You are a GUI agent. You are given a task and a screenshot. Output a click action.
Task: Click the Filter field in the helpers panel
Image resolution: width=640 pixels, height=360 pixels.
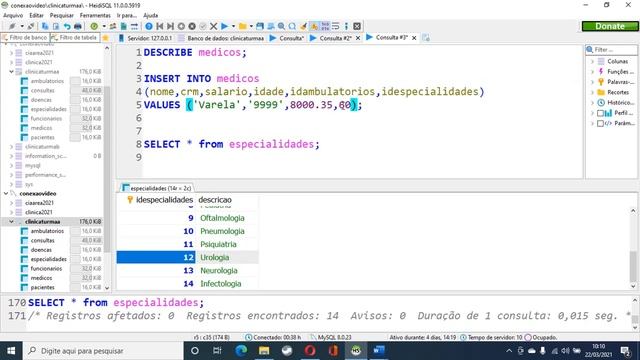(611, 49)
